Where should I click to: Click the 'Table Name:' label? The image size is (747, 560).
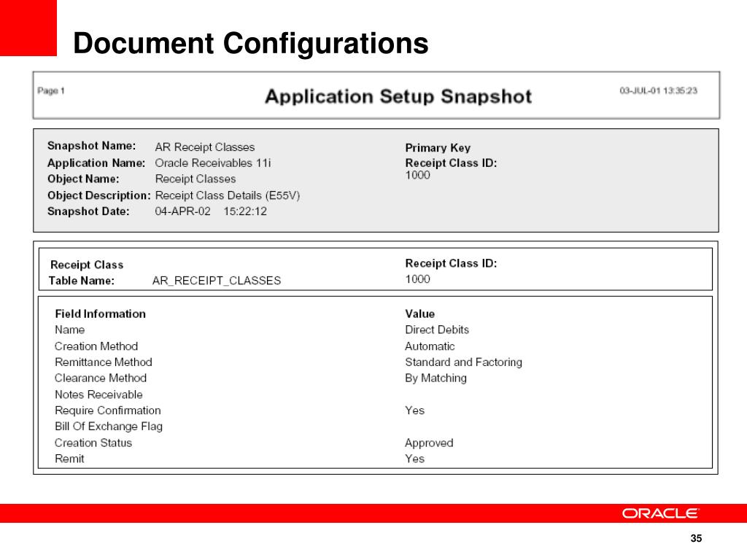(82, 281)
